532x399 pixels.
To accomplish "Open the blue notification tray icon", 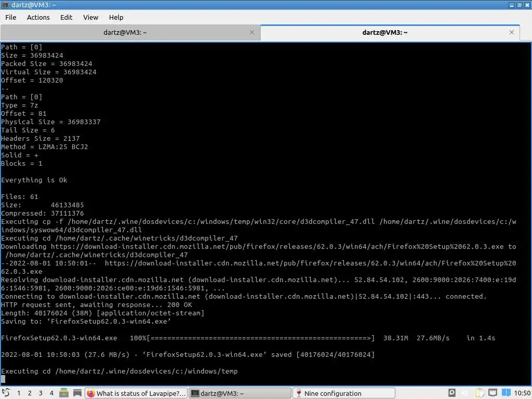I will 506,393.
